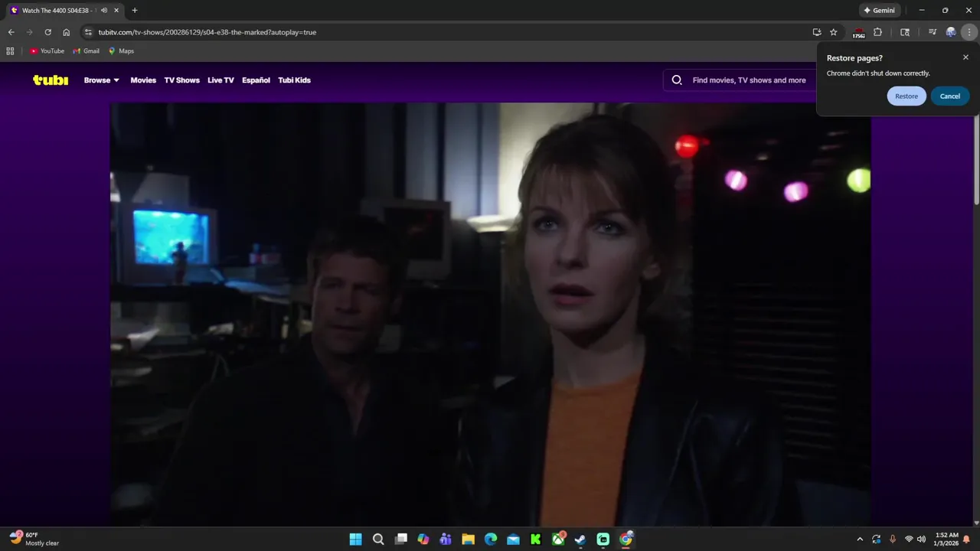View site information icon in address bar

pyautogui.click(x=88, y=32)
